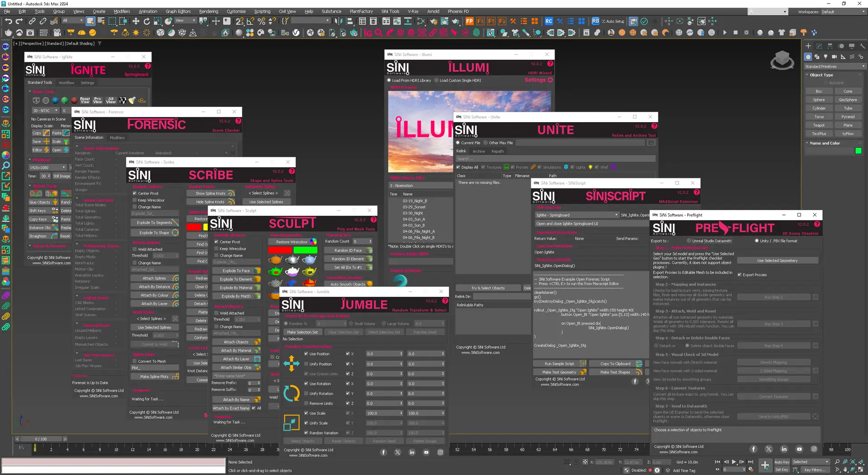Open the Modifiers menu
Screen dimensions: 868x475
[x=122, y=11]
